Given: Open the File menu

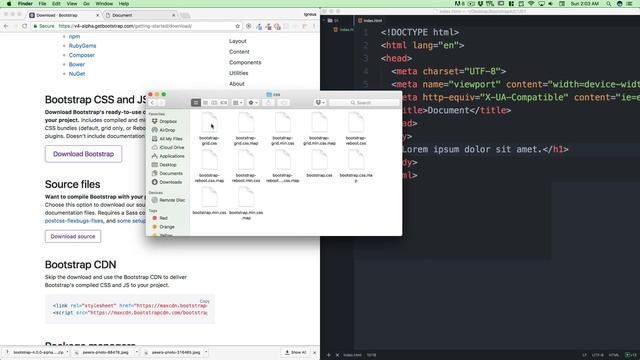Looking at the screenshot, I should click(x=42, y=4).
